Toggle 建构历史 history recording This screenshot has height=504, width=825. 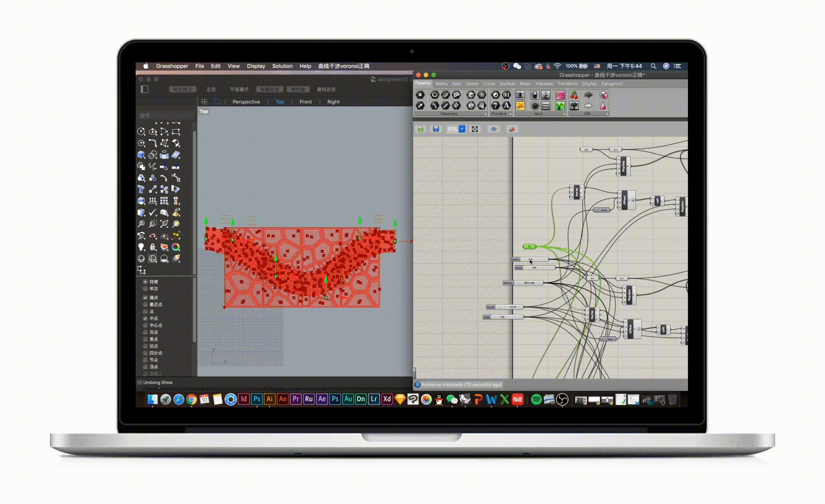pos(326,89)
